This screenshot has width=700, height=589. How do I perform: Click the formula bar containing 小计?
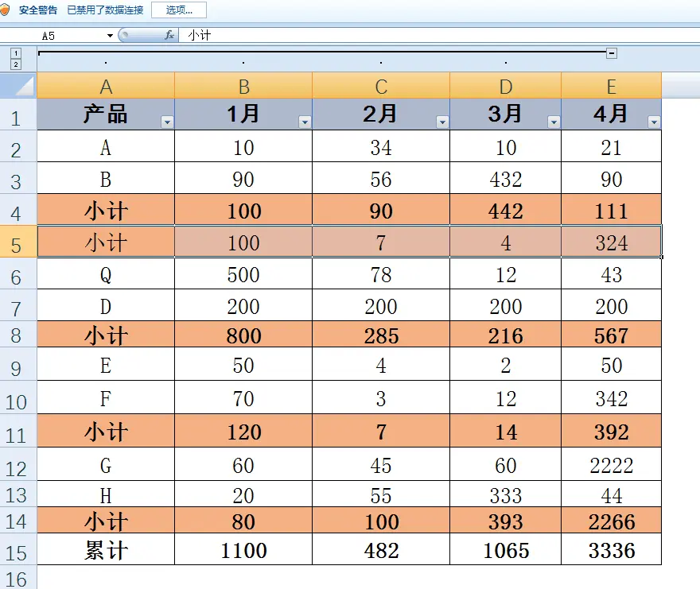[x=437, y=36]
